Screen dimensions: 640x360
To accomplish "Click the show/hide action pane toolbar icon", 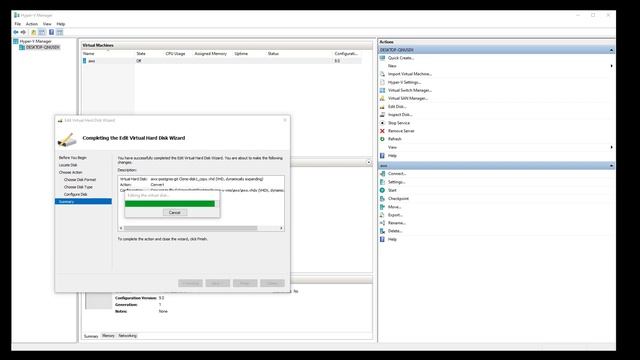I will (x=60, y=32).
